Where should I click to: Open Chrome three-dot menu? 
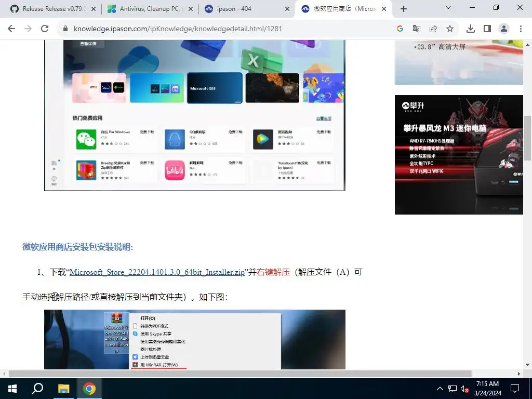coord(521,29)
